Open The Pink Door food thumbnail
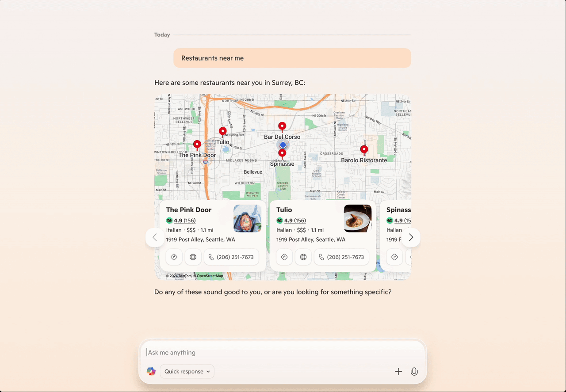The width and height of the screenshot is (566, 392). pyautogui.click(x=247, y=218)
